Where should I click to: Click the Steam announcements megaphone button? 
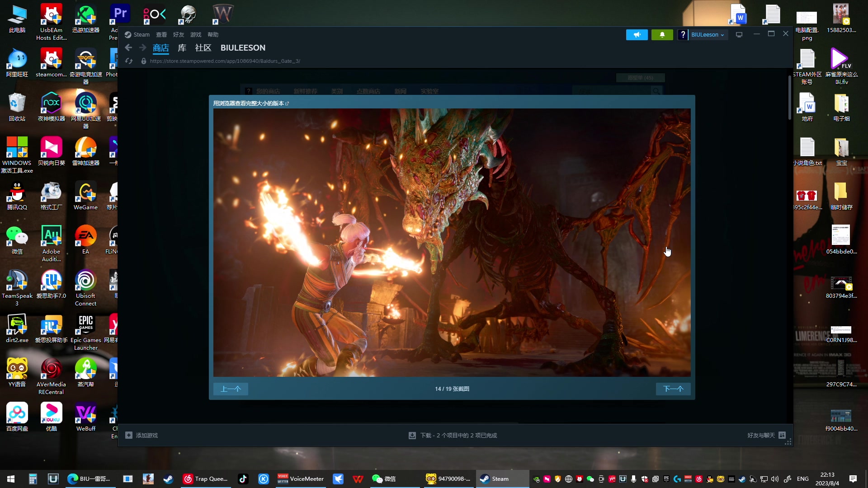click(637, 35)
